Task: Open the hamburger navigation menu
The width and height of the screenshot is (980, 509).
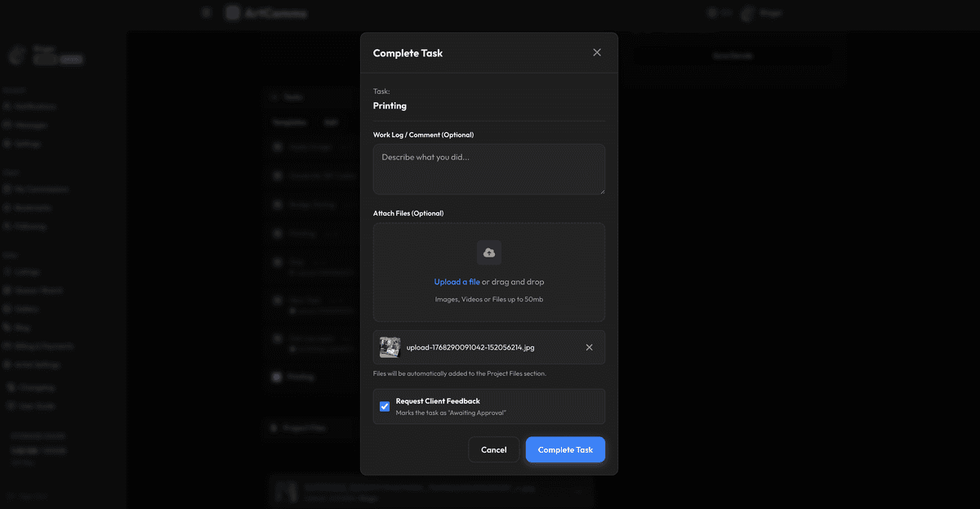Action: [x=206, y=12]
